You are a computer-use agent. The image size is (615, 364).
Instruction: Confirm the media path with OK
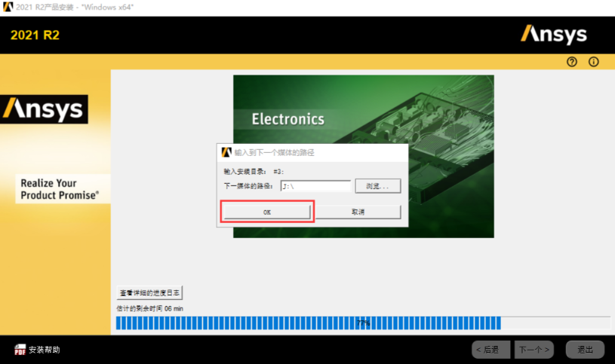pyautogui.click(x=267, y=212)
